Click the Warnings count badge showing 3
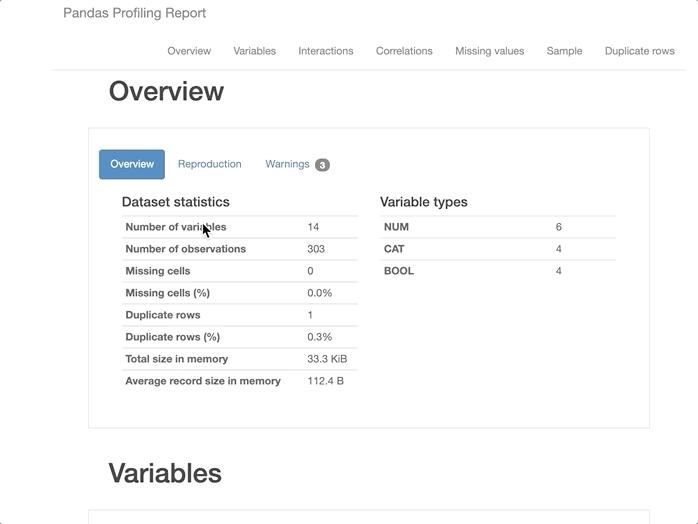The image size is (698, 524). point(322,165)
